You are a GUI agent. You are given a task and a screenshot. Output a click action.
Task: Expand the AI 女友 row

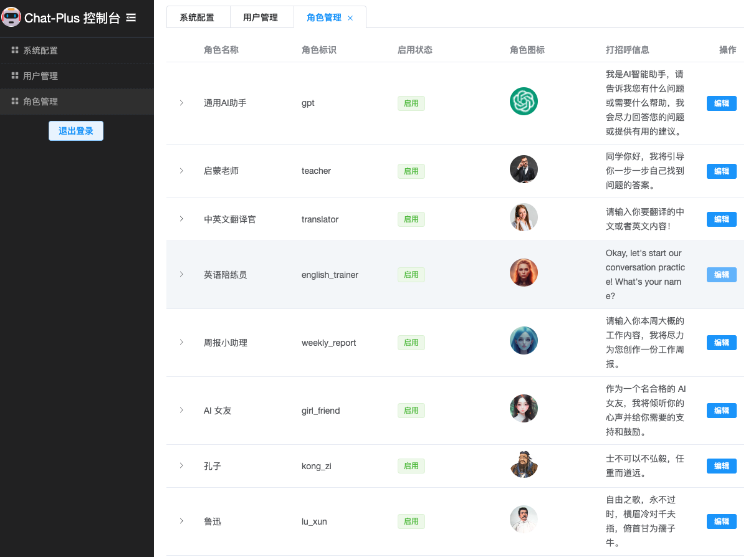tap(181, 410)
